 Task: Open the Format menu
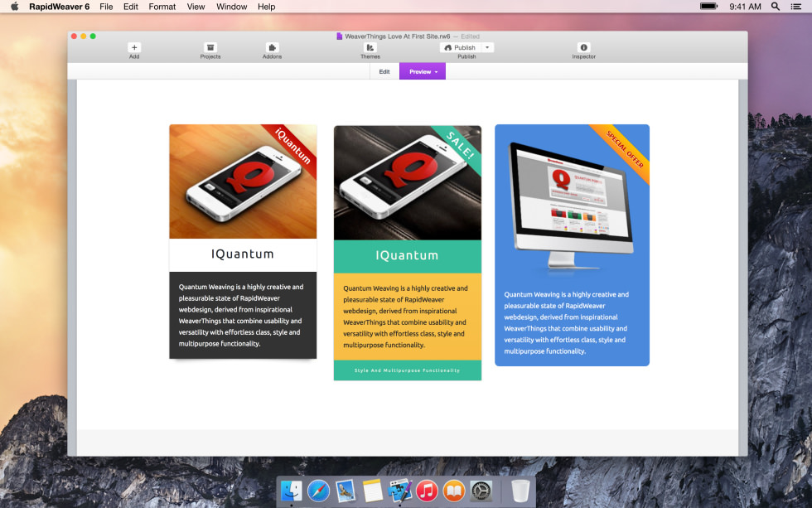pos(162,7)
